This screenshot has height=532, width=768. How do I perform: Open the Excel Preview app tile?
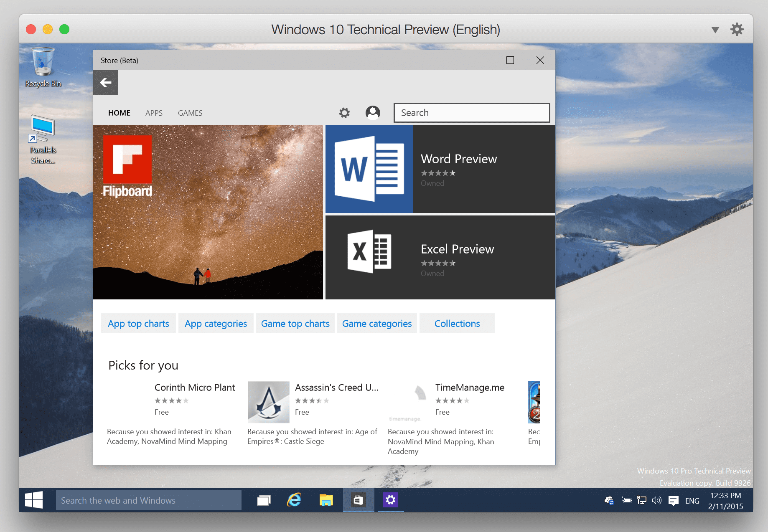coord(440,257)
